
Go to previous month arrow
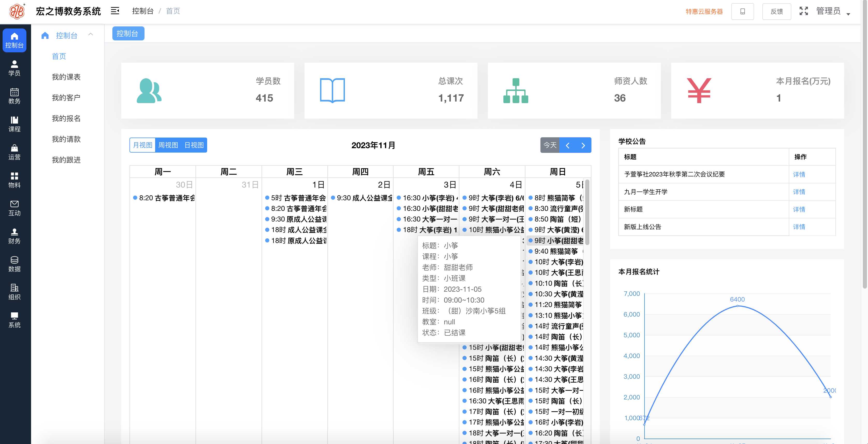(x=567, y=145)
